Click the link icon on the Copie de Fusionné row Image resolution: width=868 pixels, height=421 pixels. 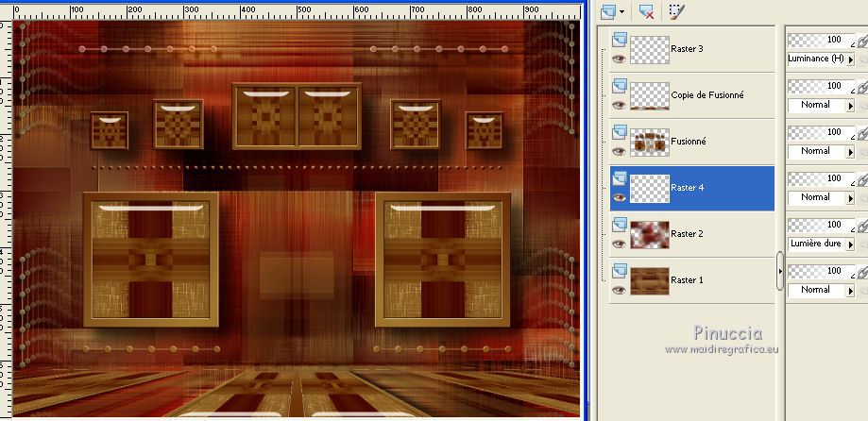(x=862, y=87)
